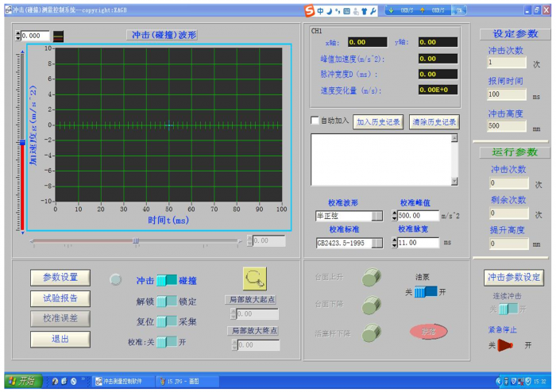The width and height of the screenshot is (556, 392).
Task: Open the 开始 Start menu
Action: point(22,382)
